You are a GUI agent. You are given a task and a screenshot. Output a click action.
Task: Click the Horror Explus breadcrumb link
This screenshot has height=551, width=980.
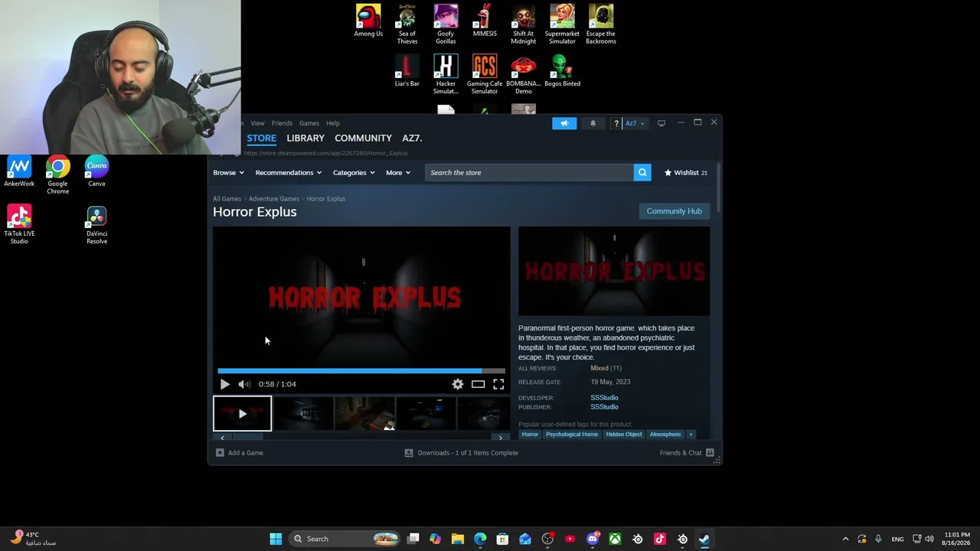click(x=325, y=199)
